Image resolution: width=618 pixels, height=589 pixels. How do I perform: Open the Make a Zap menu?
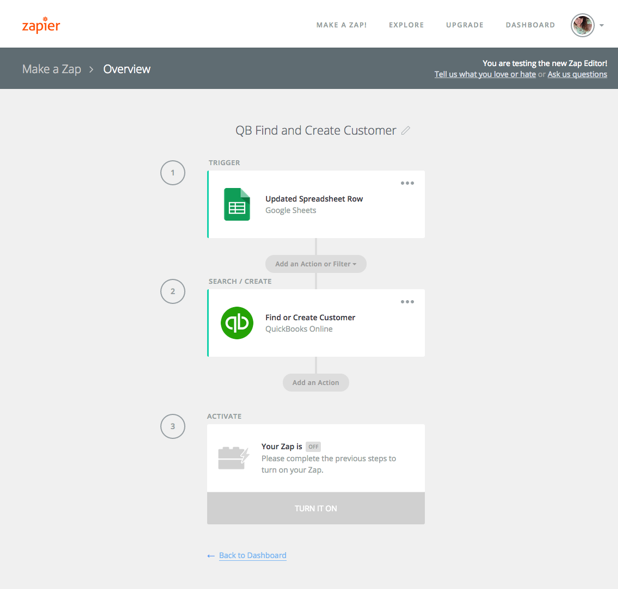pyautogui.click(x=341, y=25)
